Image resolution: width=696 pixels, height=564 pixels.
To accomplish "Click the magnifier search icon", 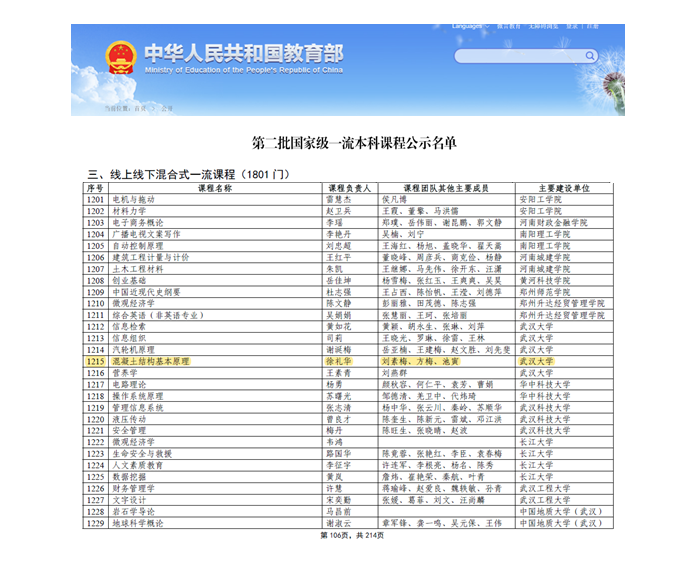I will (x=589, y=56).
